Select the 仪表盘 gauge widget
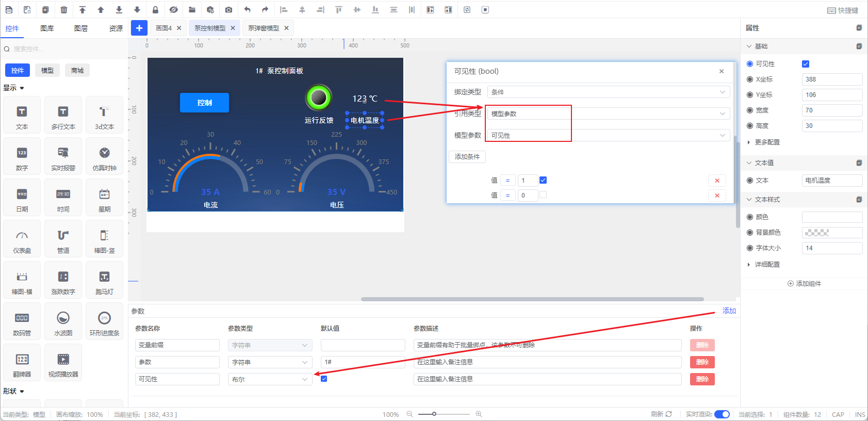The width and height of the screenshot is (868, 421). (x=22, y=241)
